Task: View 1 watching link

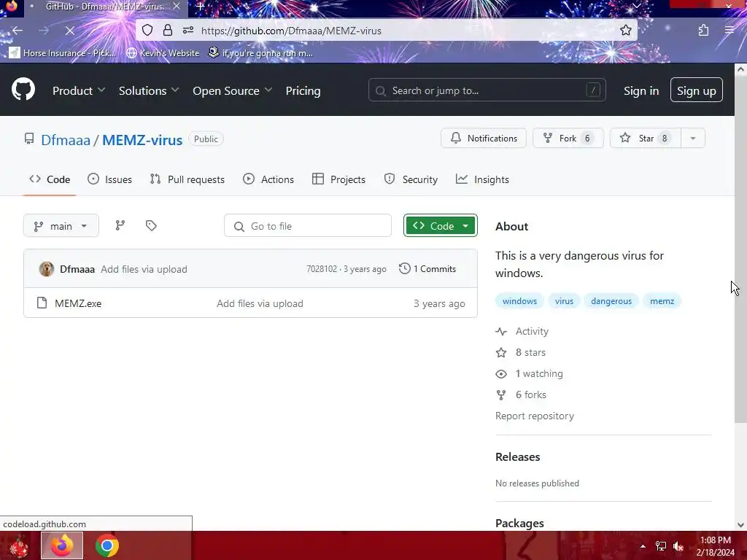Action: pyautogui.click(x=530, y=373)
